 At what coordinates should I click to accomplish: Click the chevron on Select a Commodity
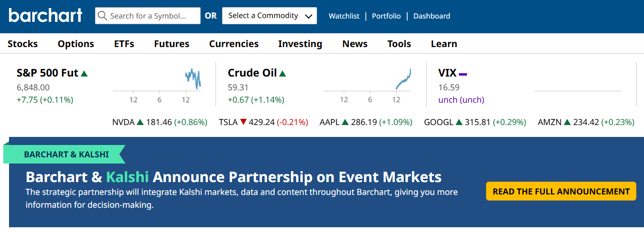[x=308, y=16]
